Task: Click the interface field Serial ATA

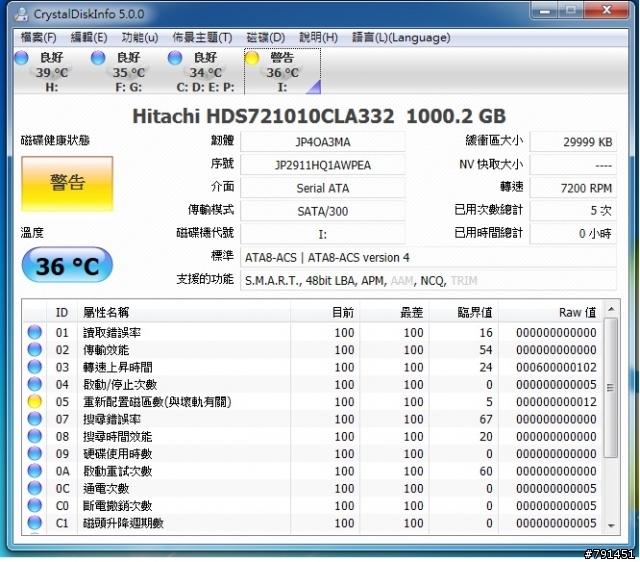Action: [x=322, y=188]
